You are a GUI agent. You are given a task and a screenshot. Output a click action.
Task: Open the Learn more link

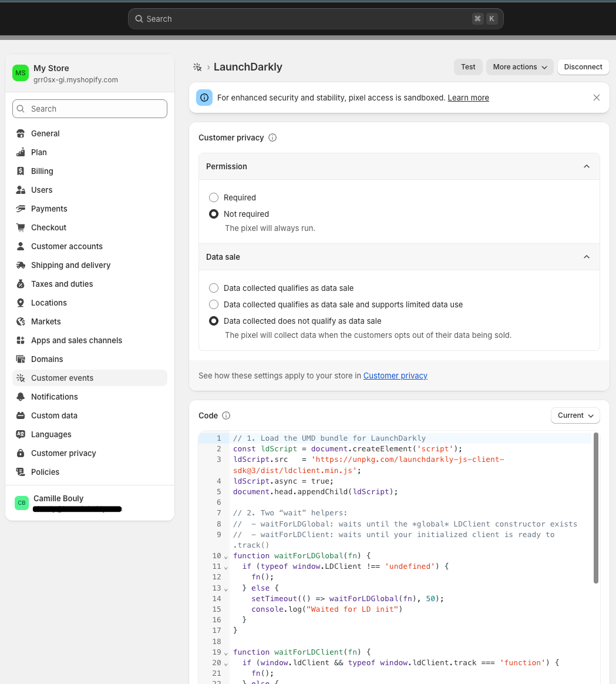(x=468, y=98)
